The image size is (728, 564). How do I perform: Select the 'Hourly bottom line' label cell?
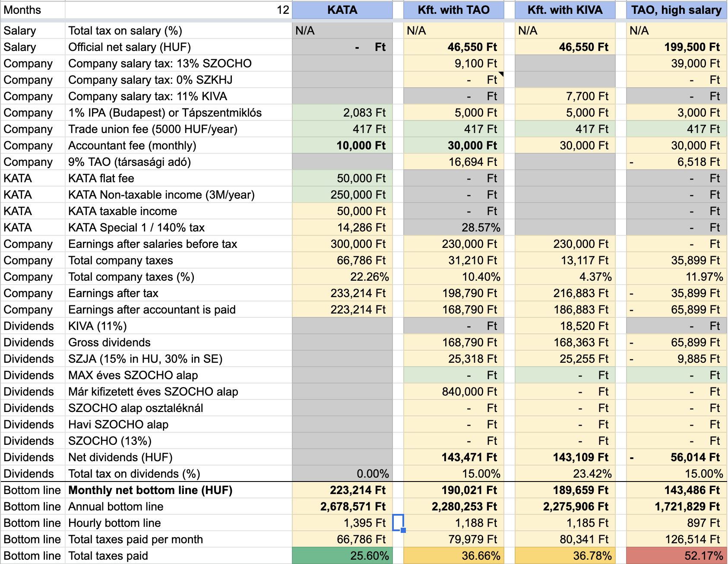tap(178, 523)
